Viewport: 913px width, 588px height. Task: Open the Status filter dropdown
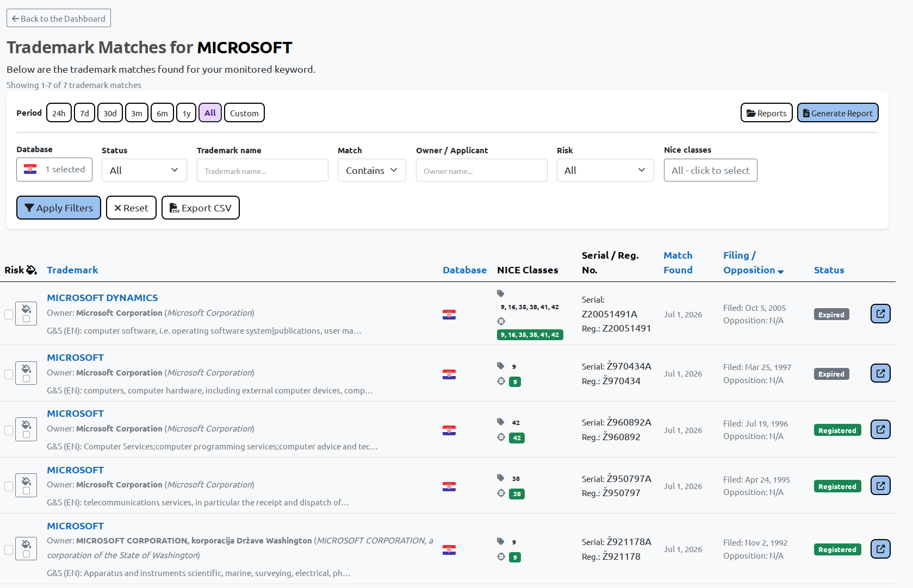point(144,170)
